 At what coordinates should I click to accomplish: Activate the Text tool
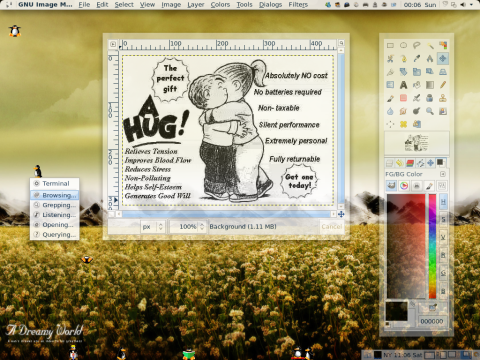(x=403, y=85)
